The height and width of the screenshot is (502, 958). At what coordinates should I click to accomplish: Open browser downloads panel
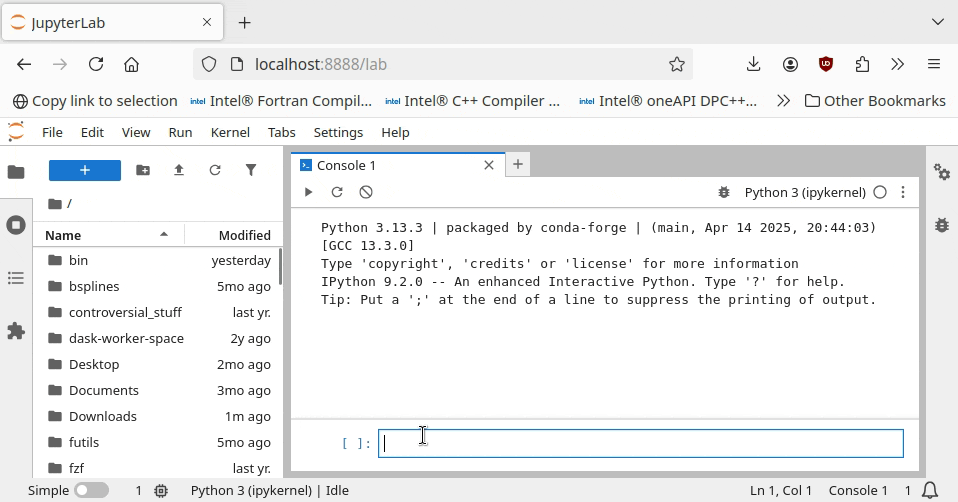point(753,64)
